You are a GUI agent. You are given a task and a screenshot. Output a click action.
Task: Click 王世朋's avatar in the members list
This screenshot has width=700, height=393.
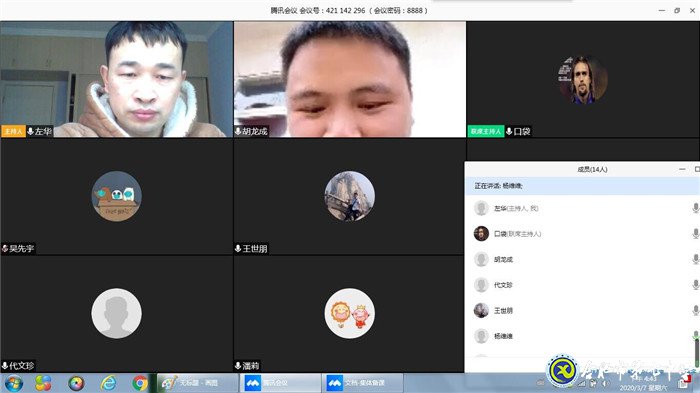pos(481,310)
